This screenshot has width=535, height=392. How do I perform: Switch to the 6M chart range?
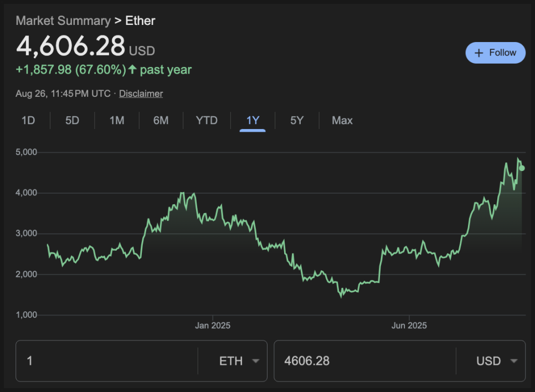coord(161,121)
